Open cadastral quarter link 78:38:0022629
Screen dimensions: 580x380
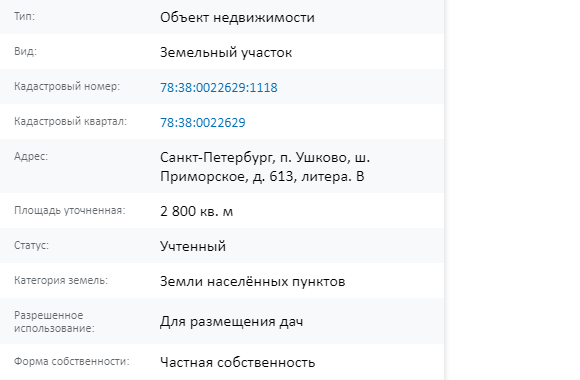point(203,122)
